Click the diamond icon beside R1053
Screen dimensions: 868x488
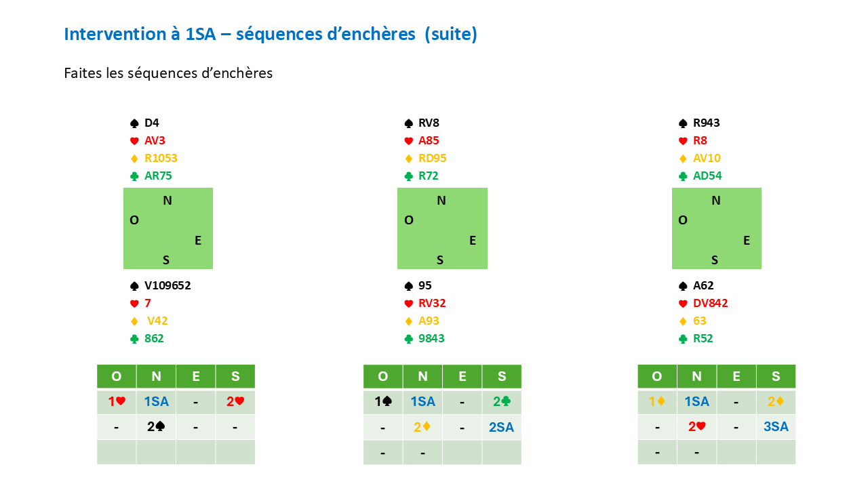pyautogui.click(x=134, y=159)
